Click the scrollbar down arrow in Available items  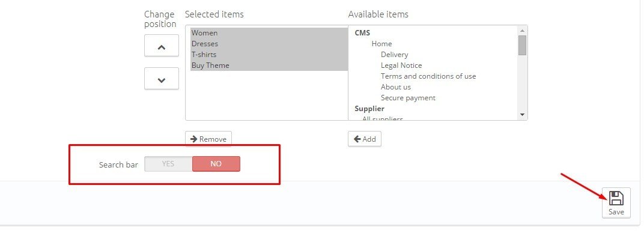[522, 115]
